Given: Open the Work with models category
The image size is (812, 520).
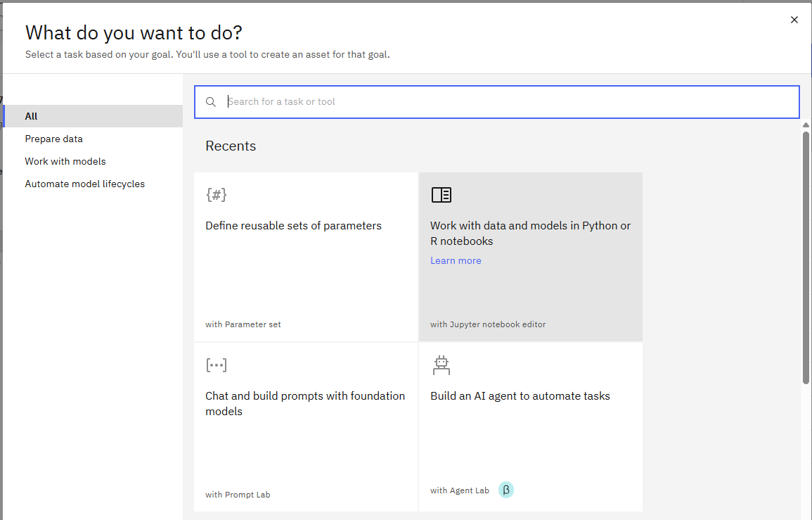Looking at the screenshot, I should pyautogui.click(x=65, y=161).
